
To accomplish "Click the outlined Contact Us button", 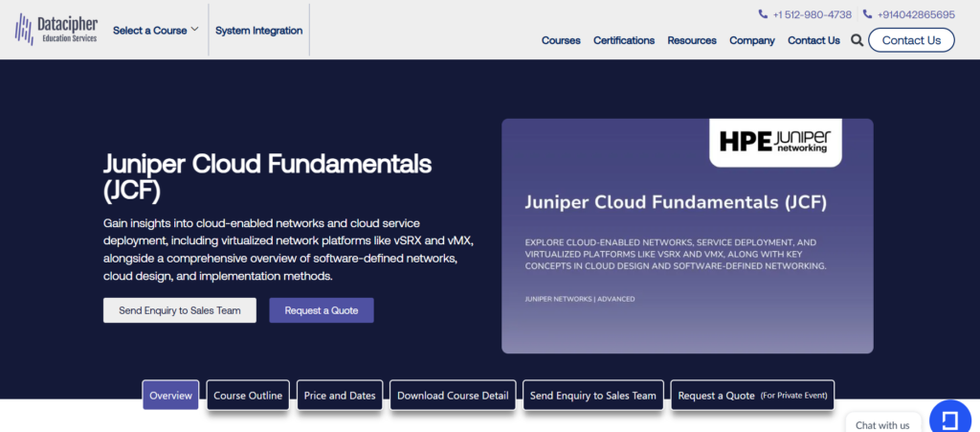I will click(x=911, y=40).
